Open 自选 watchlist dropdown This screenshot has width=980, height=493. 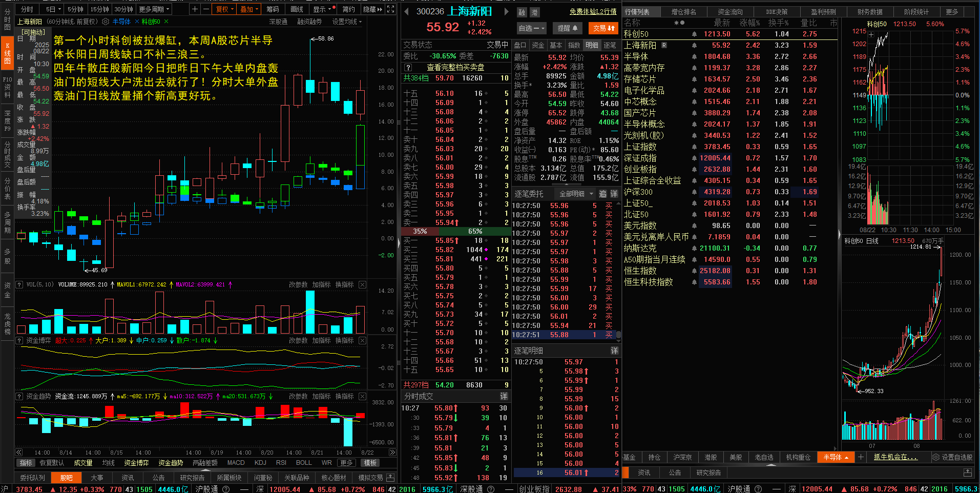(x=531, y=28)
